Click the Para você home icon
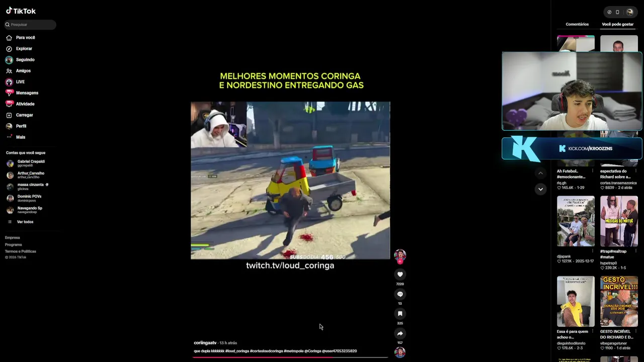 coord(9,38)
